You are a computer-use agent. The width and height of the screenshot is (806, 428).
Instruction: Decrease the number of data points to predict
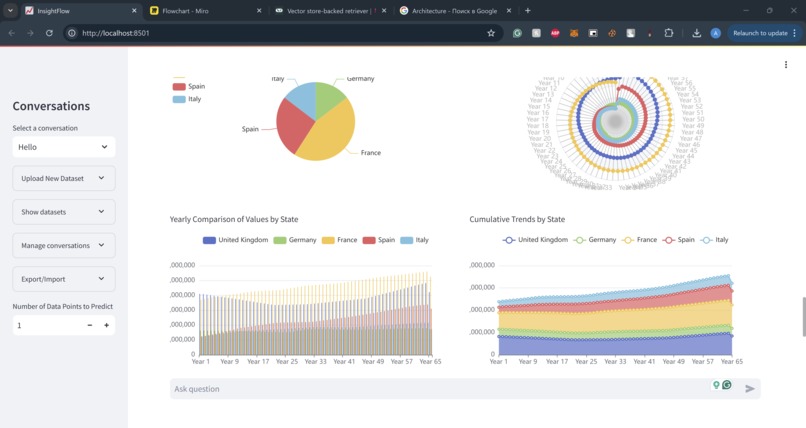[89, 325]
